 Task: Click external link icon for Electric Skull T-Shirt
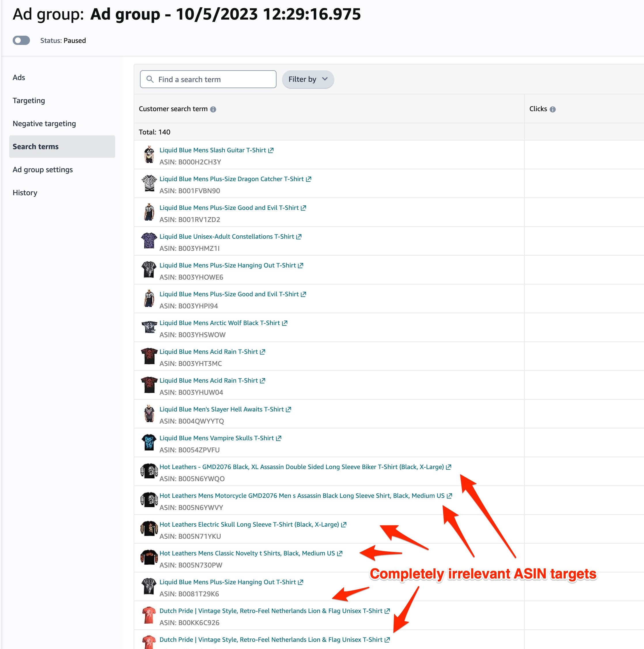click(344, 524)
